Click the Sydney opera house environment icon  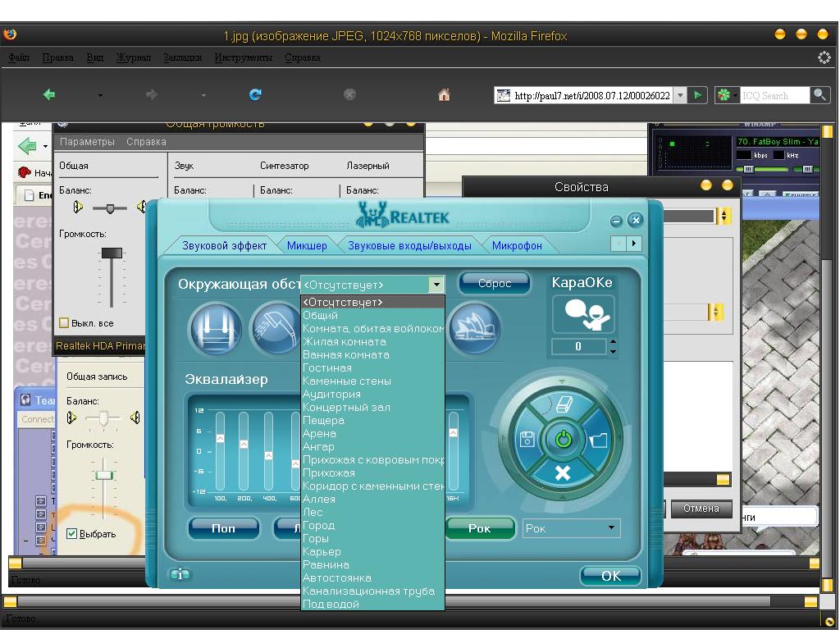(x=474, y=327)
